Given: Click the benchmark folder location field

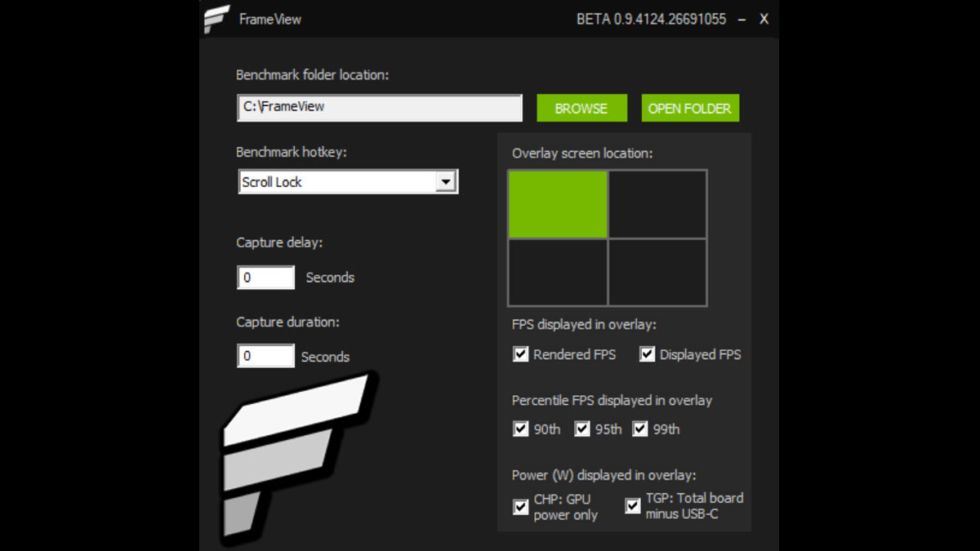Looking at the screenshot, I should [380, 108].
